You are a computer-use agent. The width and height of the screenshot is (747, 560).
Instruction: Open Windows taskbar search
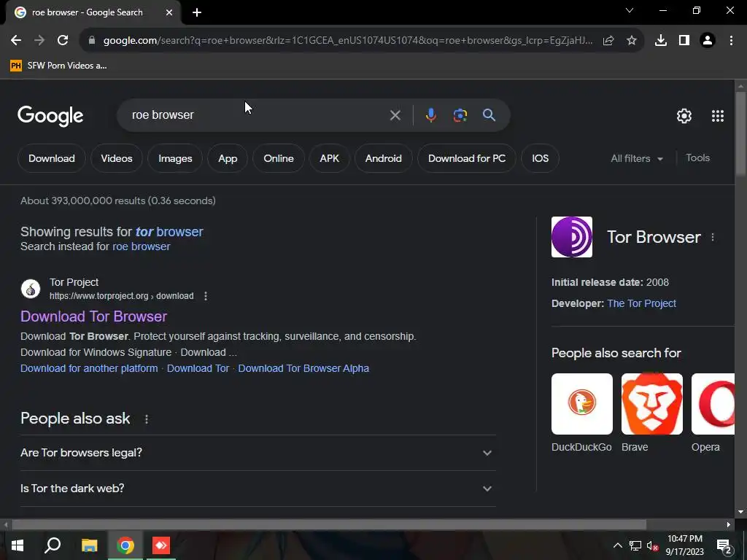tap(53, 545)
